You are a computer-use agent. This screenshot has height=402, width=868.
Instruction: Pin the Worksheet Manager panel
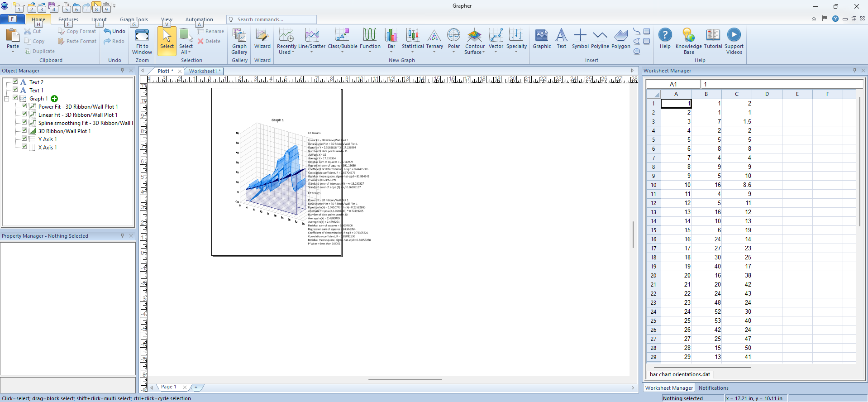pyautogui.click(x=854, y=71)
